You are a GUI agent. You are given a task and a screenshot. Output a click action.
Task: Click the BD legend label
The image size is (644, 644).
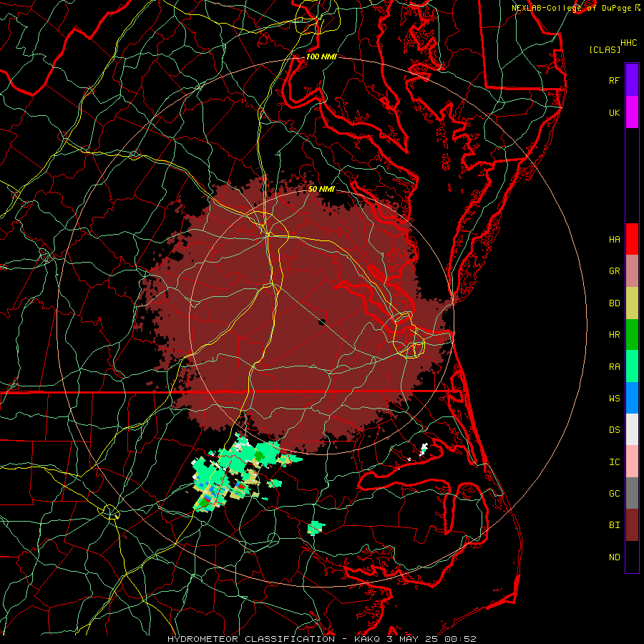614,303
